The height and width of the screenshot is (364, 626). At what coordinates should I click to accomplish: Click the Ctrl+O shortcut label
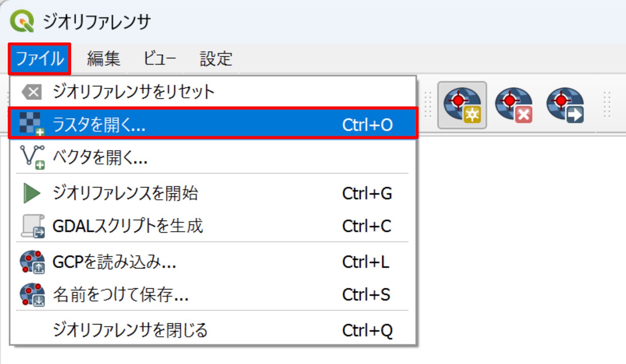pos(367,125)
